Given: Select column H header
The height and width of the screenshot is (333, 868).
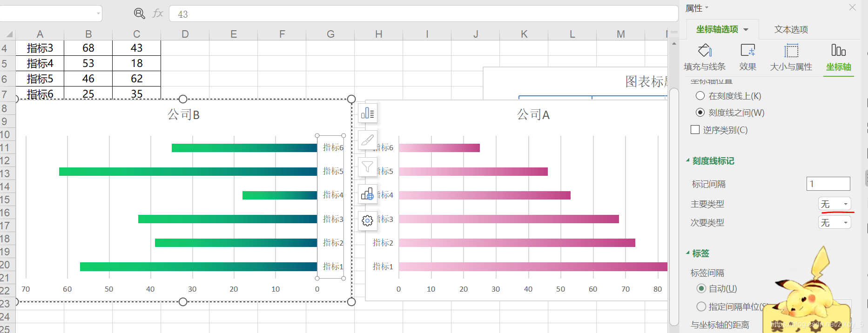Looking at the screenshot, I should (x=379, y=34).
